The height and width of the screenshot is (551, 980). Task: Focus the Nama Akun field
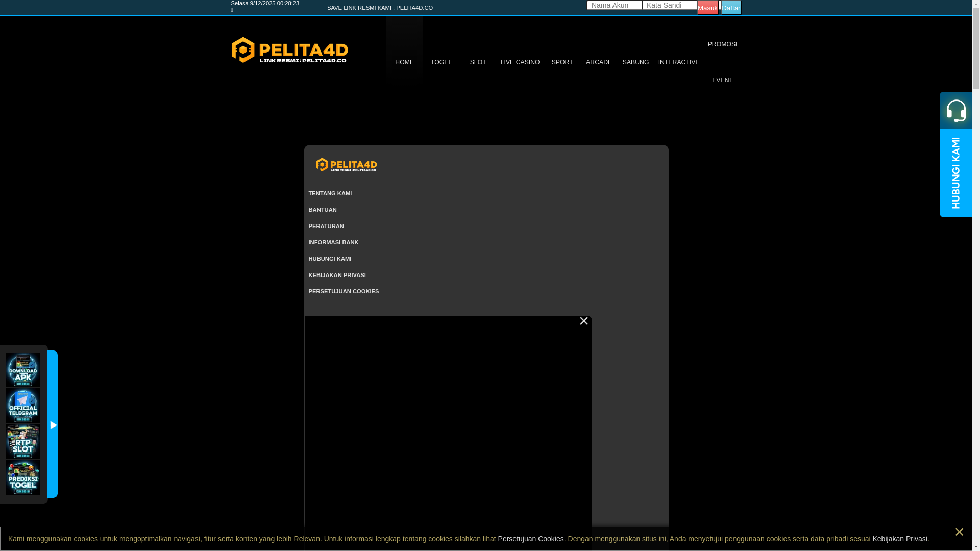(615, 5)
